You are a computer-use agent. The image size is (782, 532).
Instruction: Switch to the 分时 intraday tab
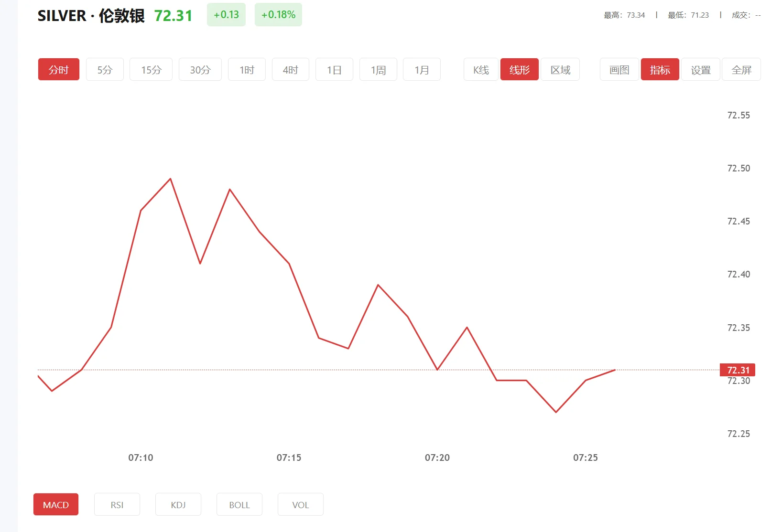[58, 69]
